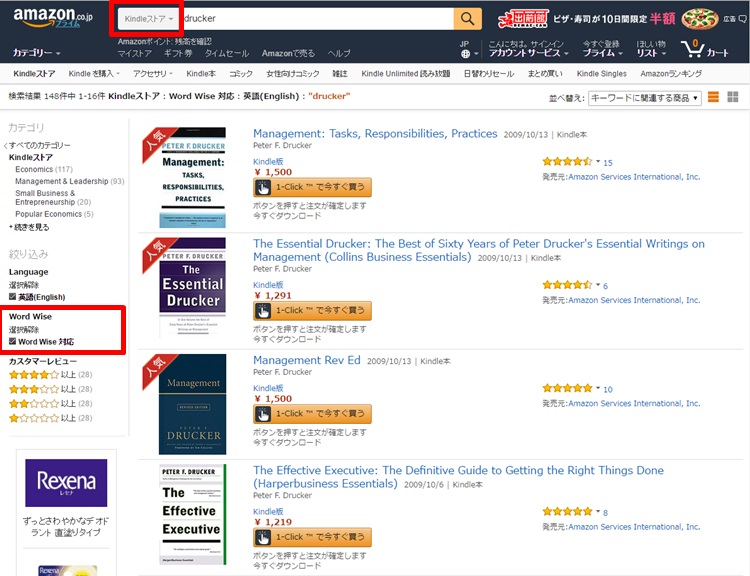The height and width of the screenshot is (576, 750).
Task: Open 日替わりセール tab
Action: point(489,74)
